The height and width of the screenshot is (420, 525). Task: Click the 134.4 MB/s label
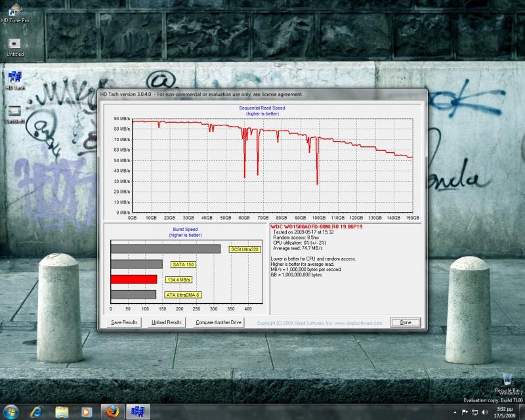pos(178,280)
